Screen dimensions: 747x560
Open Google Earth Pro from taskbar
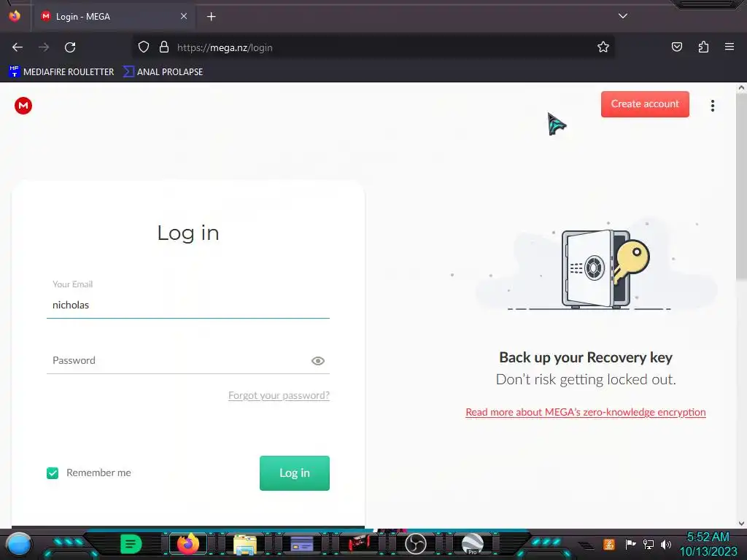tap(472, 544)
